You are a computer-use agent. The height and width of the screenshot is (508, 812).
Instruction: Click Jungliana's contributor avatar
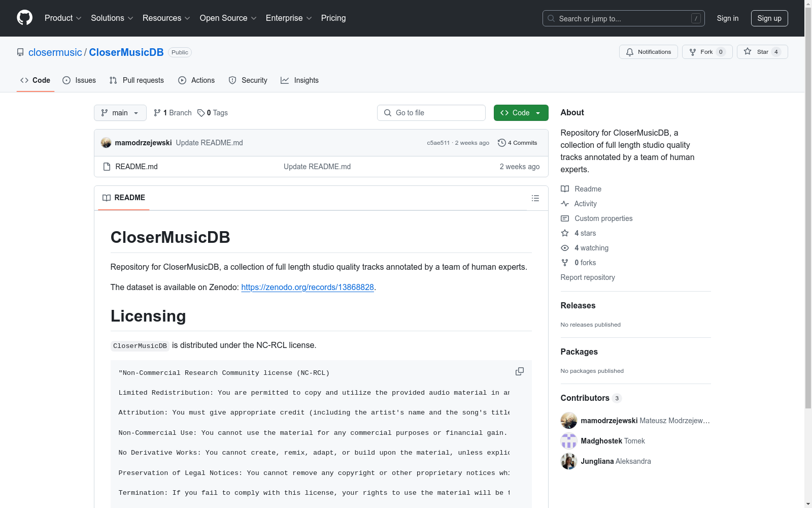coord(569,461)
